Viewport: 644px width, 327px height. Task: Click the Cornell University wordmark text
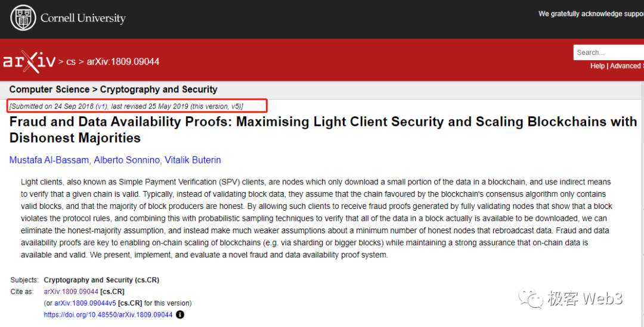point(83,18)
